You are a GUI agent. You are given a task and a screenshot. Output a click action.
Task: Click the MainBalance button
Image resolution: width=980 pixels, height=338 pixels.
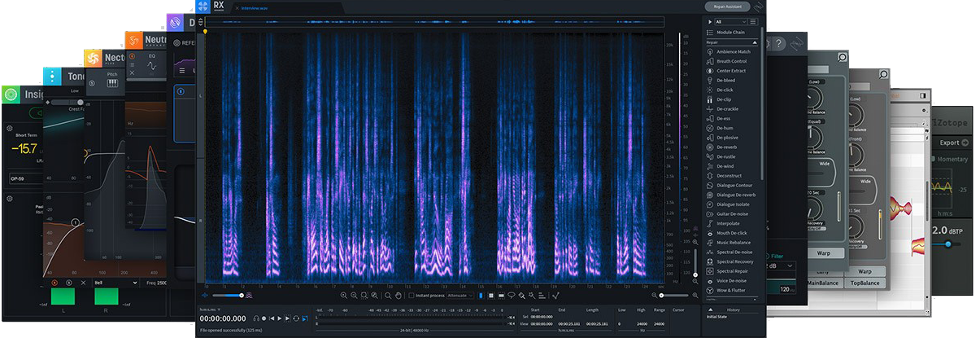point(824,283)
